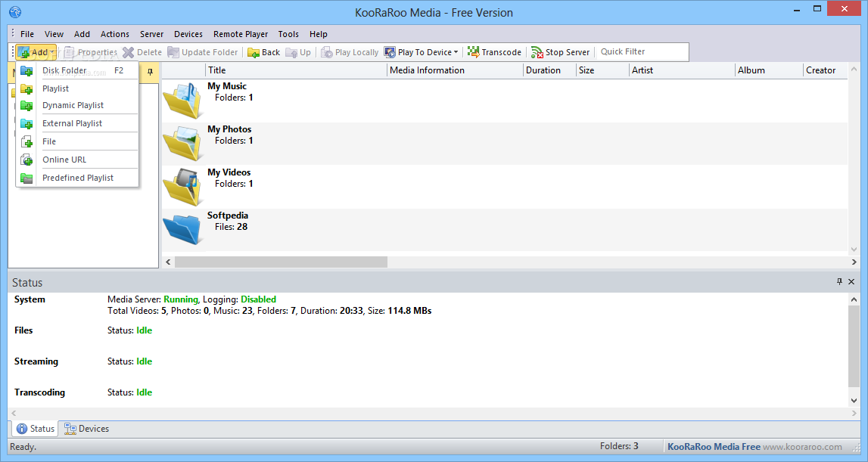Open the View menu

(x=54, y=34)
